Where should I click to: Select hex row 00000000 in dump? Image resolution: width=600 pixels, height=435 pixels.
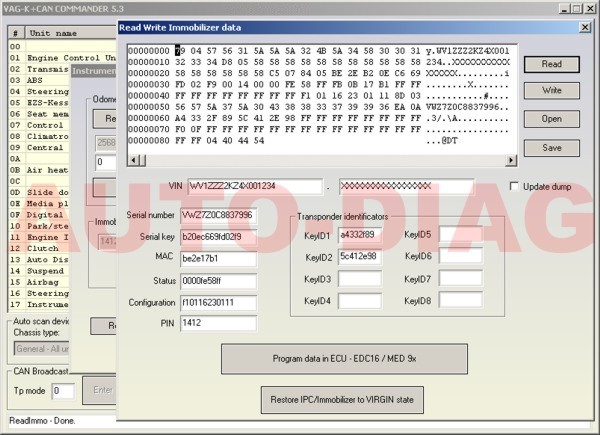318,51
